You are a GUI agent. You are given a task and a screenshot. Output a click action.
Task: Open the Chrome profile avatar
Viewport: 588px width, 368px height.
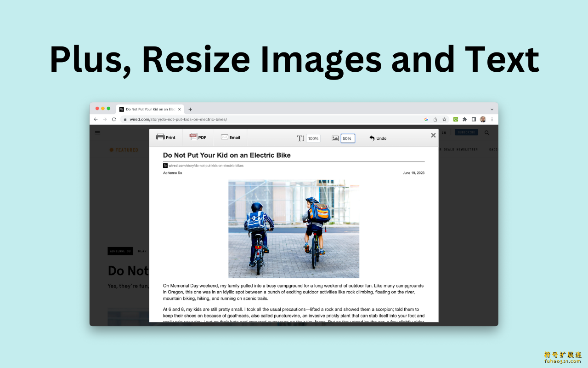483,119
